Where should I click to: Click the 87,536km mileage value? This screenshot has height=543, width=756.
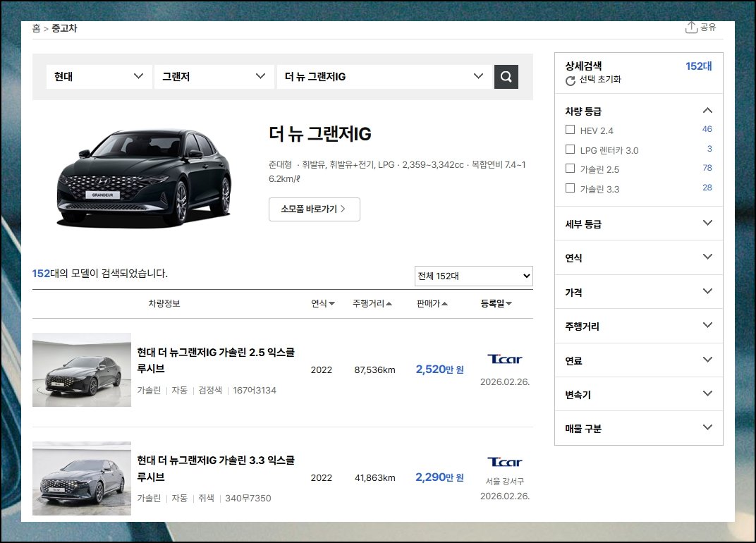tap(374, 370)
